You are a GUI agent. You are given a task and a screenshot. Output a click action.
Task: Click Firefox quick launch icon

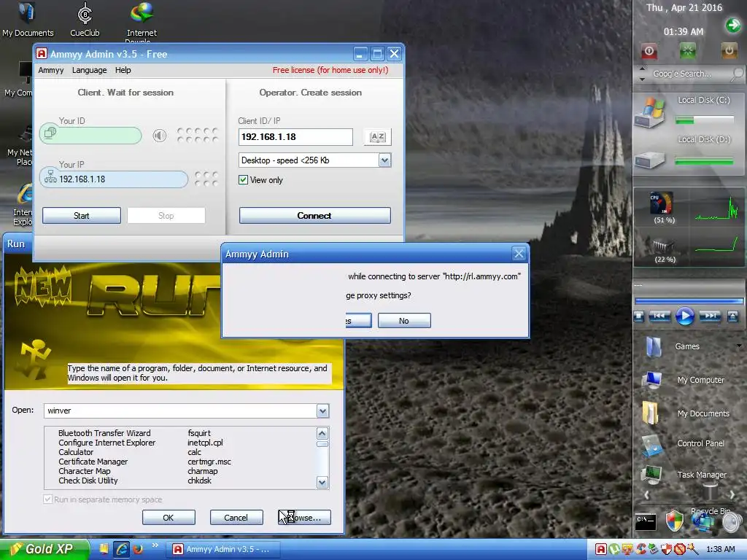point(139,549)
